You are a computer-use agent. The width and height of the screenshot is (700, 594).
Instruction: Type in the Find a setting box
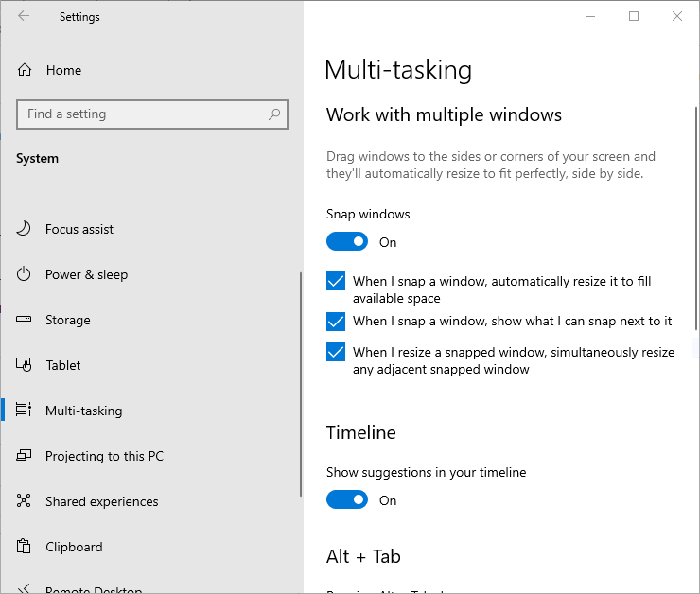142,114
